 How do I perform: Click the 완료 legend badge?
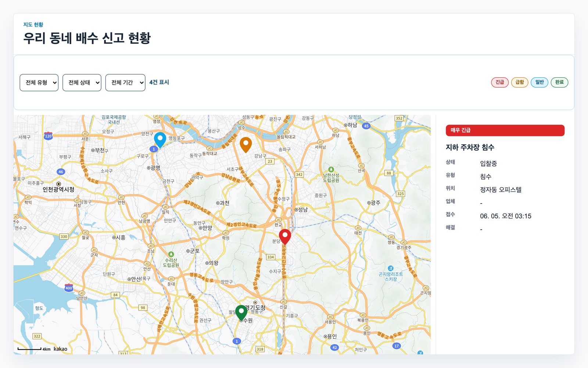click(x=559, y=82)
